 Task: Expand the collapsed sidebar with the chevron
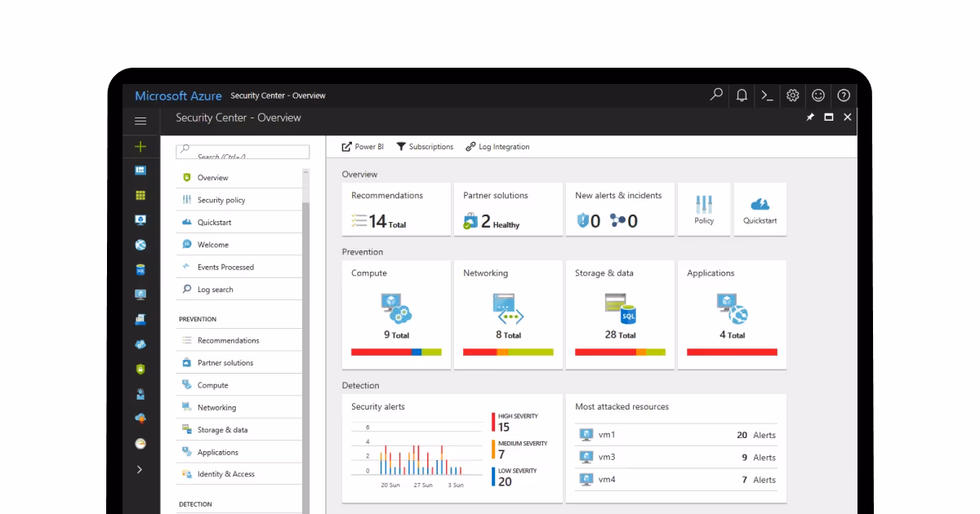pos(140,469)
